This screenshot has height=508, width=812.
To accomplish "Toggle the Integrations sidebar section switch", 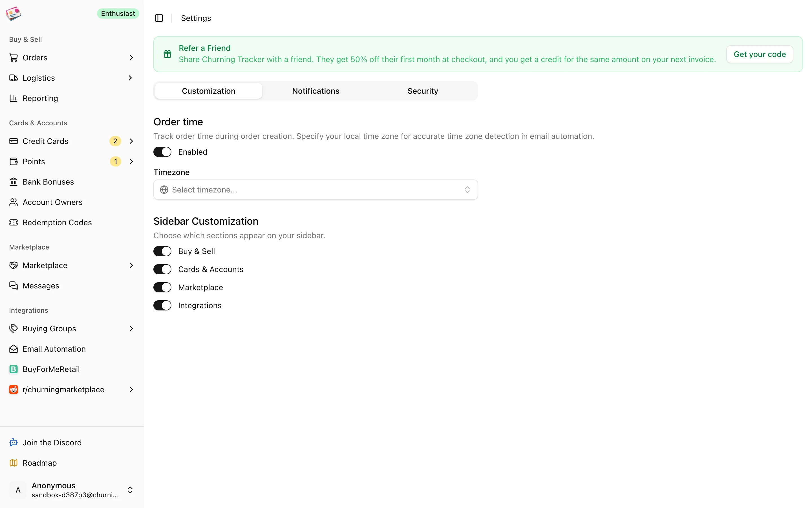I will tap(162, 305).
